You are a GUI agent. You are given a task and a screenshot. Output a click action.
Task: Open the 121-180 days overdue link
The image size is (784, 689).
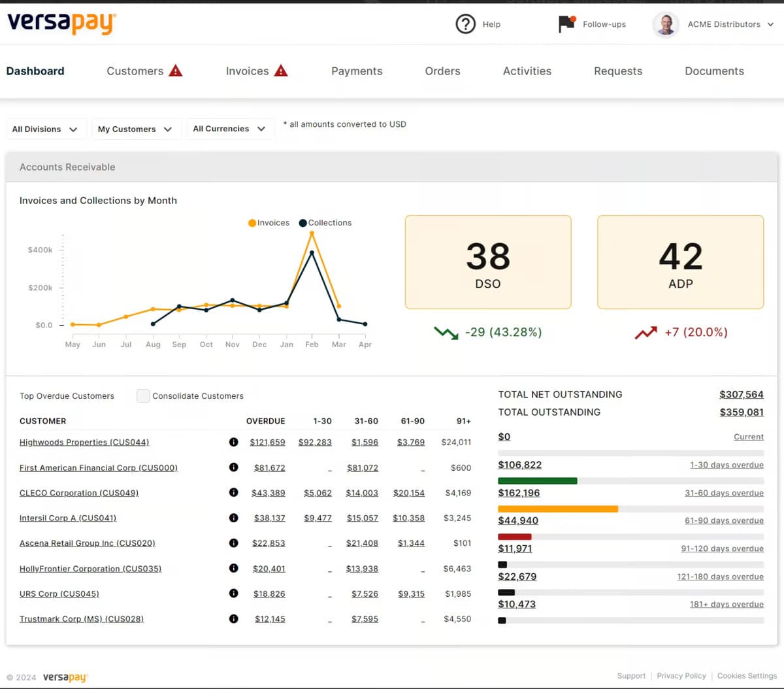coord(721,577)
